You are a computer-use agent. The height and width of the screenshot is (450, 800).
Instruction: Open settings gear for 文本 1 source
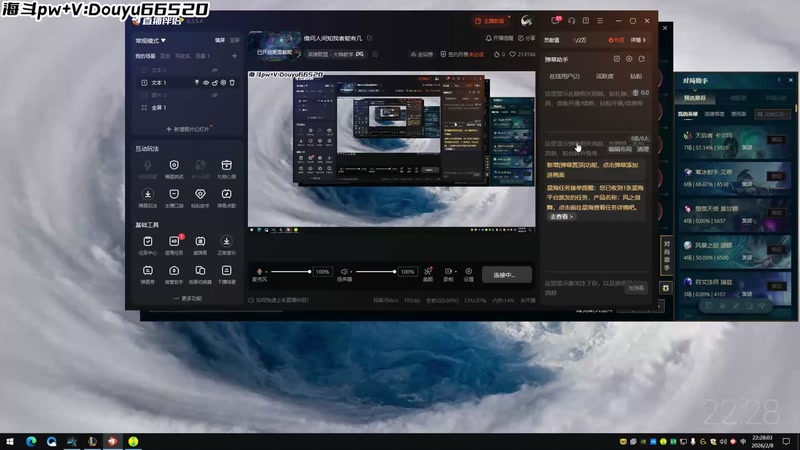tap(223, 83)
